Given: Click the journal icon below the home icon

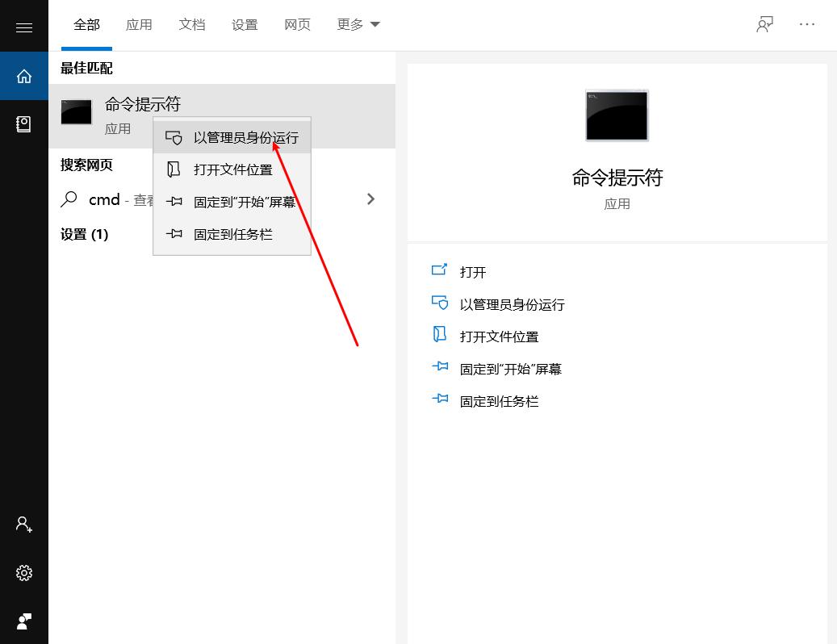Looking at the screenshot, I should [x=24, y=123].
